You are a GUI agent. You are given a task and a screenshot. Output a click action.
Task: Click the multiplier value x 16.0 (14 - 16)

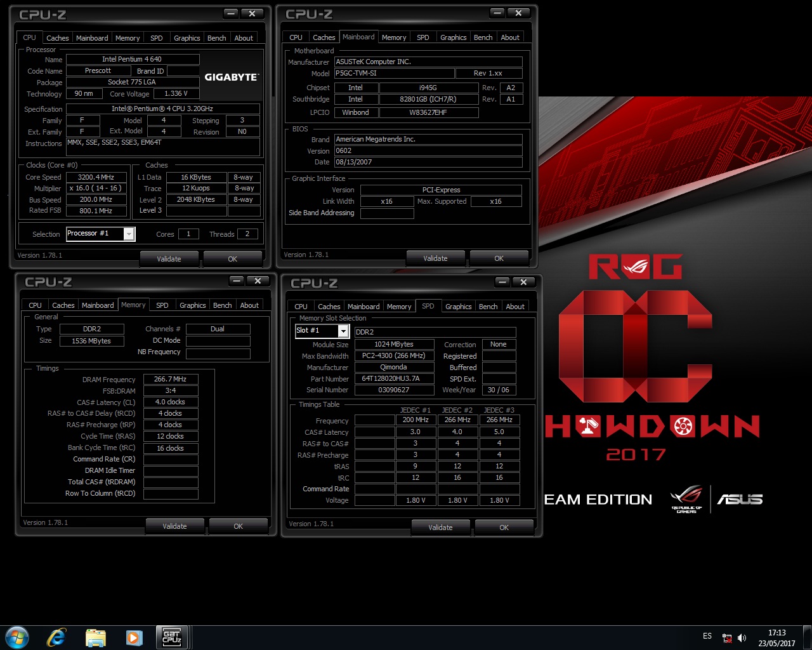pyautogui.click(x=96, y=189)
